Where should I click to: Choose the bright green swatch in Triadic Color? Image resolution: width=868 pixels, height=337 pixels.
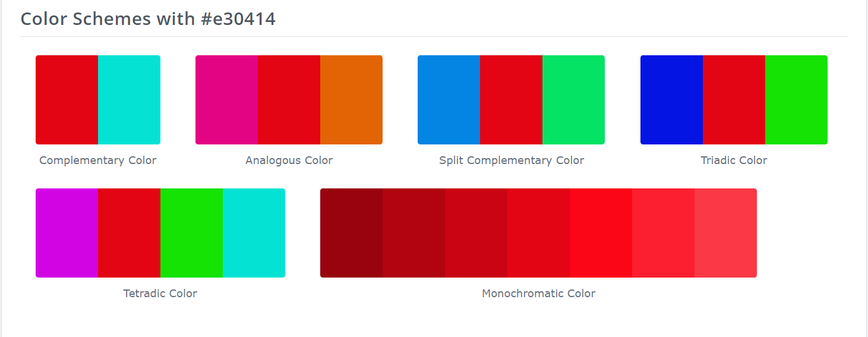pyautogui.click(x=796, y=100)
